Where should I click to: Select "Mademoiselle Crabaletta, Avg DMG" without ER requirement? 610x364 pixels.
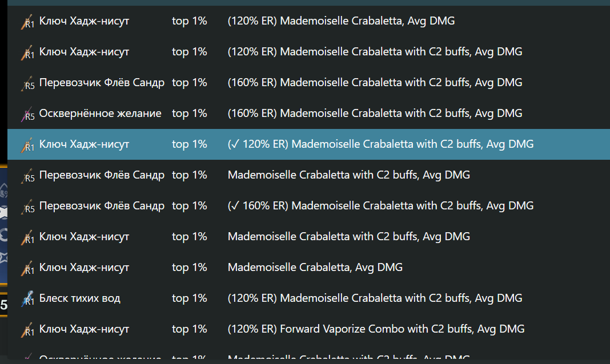pyautogui.click(x=315, y=268)
